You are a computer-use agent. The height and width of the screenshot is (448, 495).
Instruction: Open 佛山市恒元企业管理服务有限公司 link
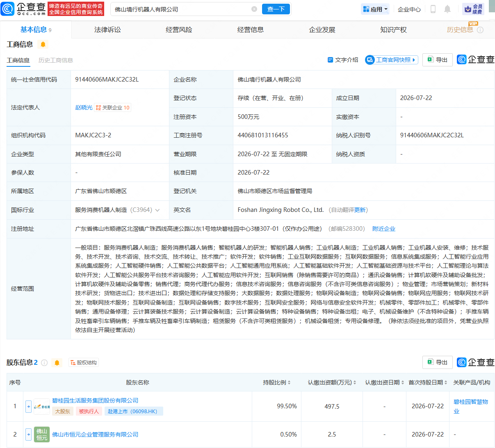(95, 434)
